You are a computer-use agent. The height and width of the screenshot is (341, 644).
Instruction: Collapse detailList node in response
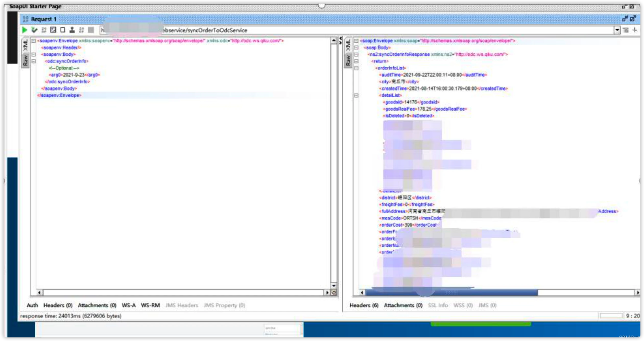tap(356, 95)
